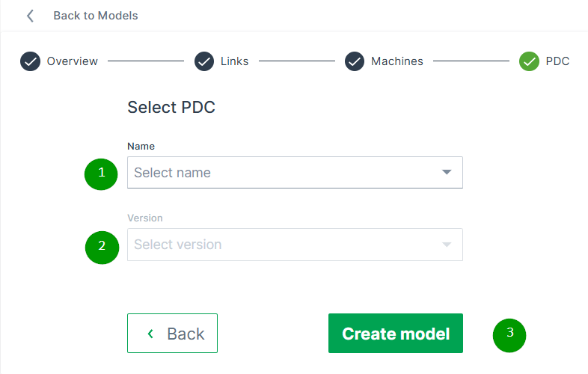Click the green circle marker numbered 3
The width and height of the screenshot is (588, 374).
(x=509, y=334)
